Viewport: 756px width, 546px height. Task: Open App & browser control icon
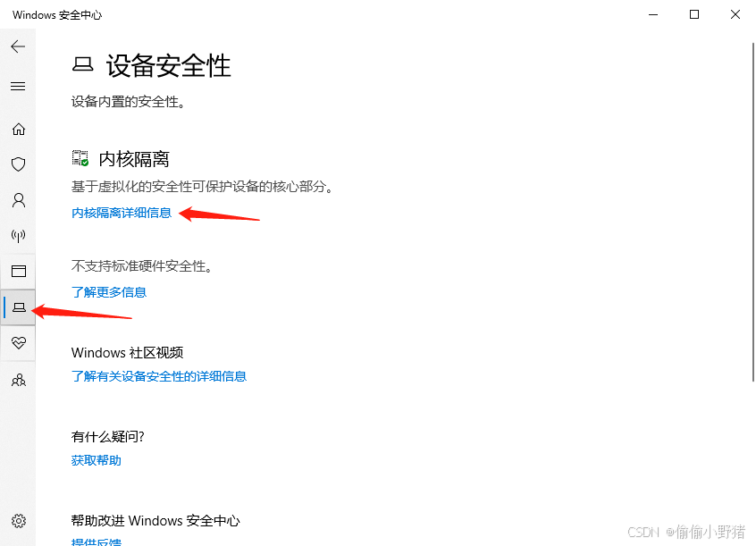tap(19, 271)
